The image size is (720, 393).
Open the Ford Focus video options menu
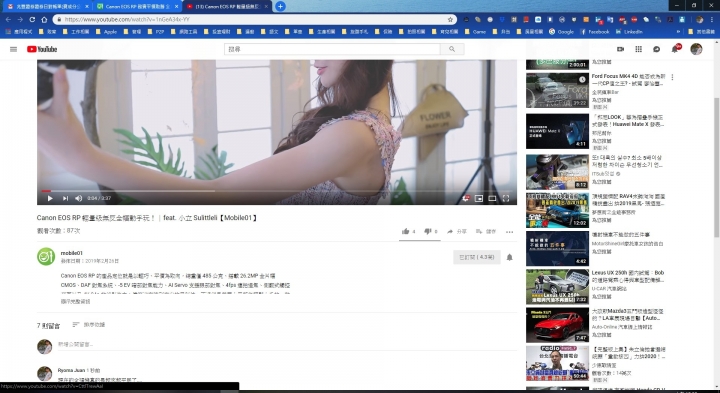(x=672, y=77)
